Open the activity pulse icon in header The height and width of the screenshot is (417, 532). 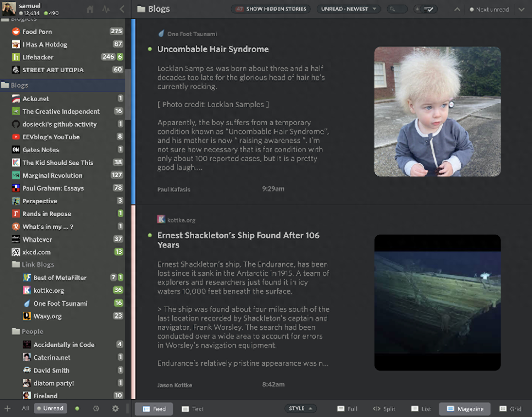coord(106,9)
